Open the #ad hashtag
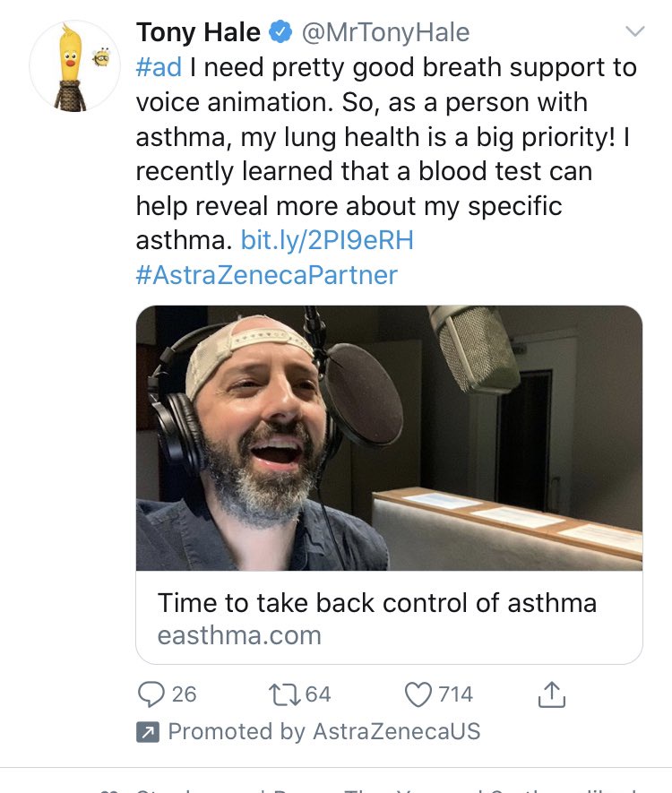Image resolution: width=672 pixels, height=793 pixels. pyautogui.click(x=158, y=67)
